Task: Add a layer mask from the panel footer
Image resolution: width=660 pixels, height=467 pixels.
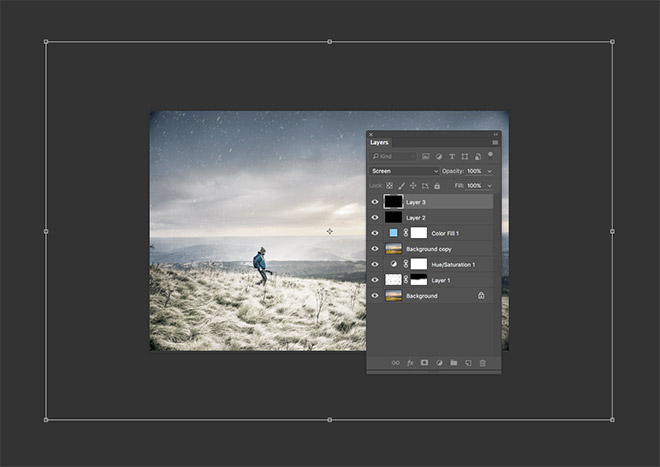Action: coord(424,363)
